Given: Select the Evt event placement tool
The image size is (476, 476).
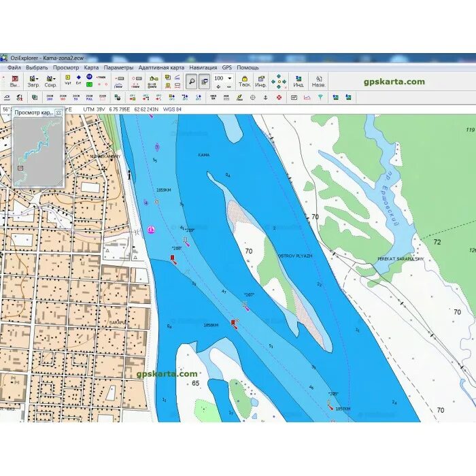Looking at the screenshot, I should (78, 80).
